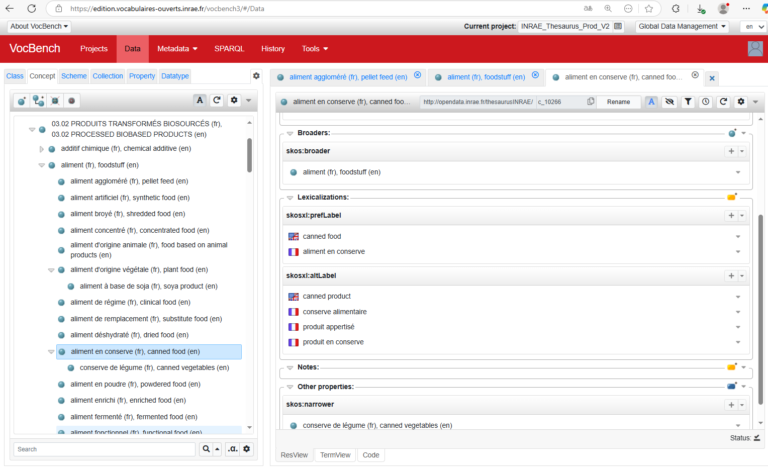Click the Rename button
This screenshot has width=768, height=469.
coord(619,102)
